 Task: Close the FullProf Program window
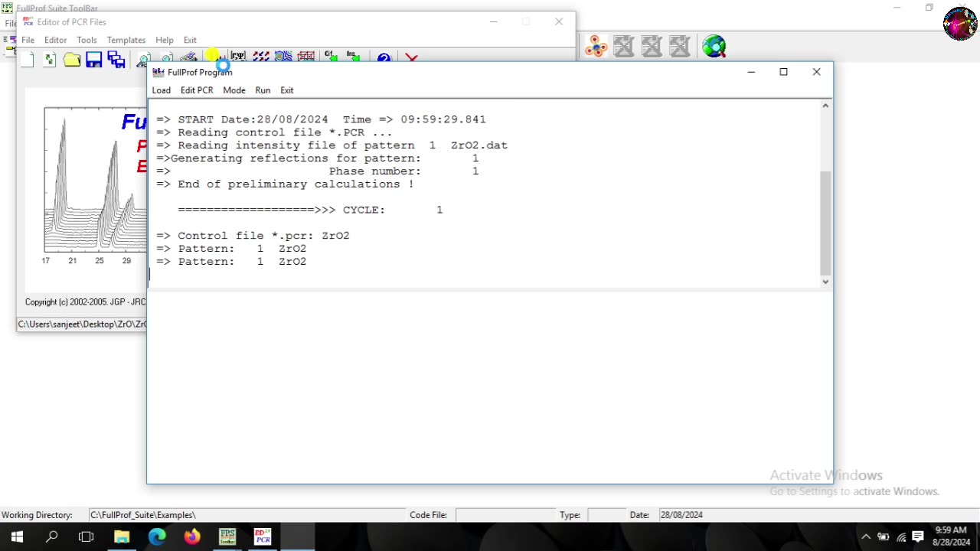pyautogui.click(x=816, y=72)
